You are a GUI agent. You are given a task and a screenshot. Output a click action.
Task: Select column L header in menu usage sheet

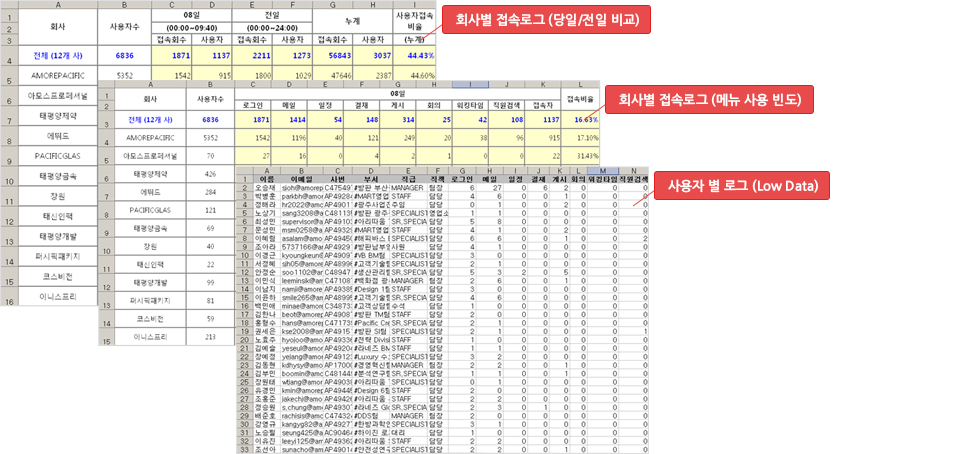coord(581,84)
